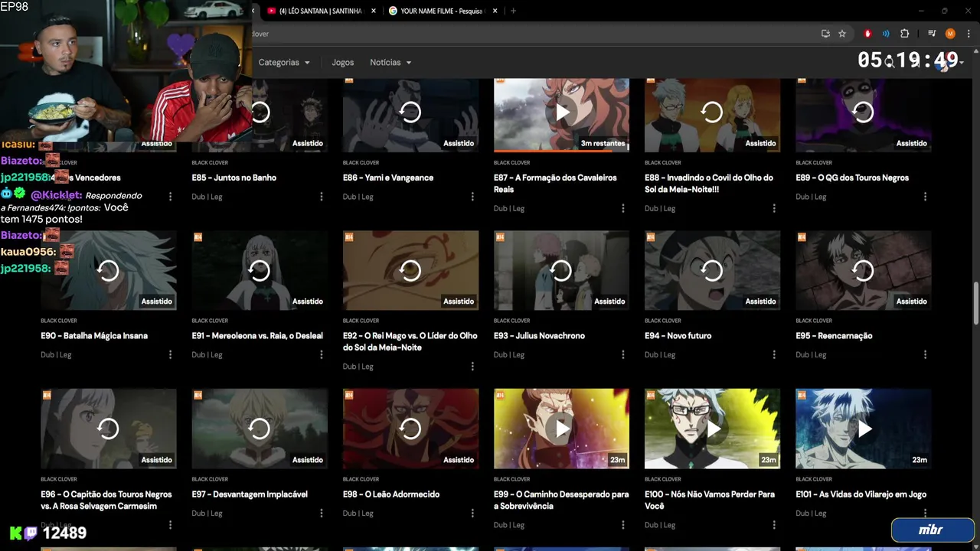This screenshot has height=551, width=980.
Task: Open more options for E101
Action: 925,514
